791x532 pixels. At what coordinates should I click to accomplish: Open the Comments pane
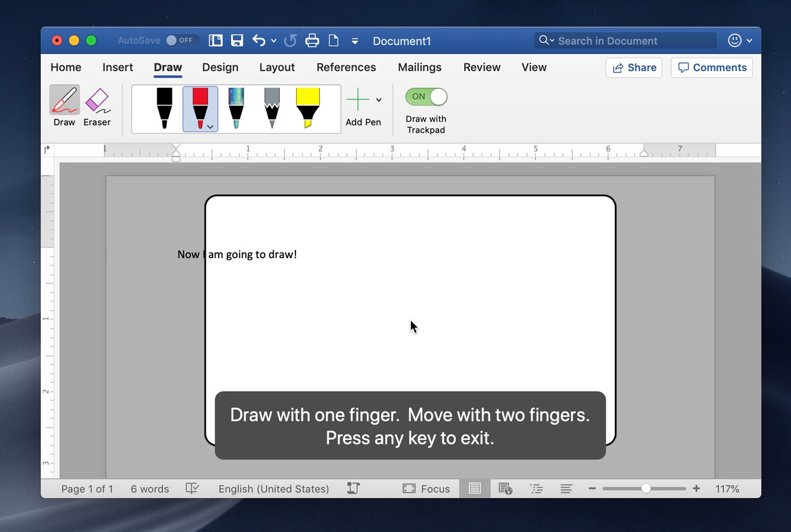711,67
